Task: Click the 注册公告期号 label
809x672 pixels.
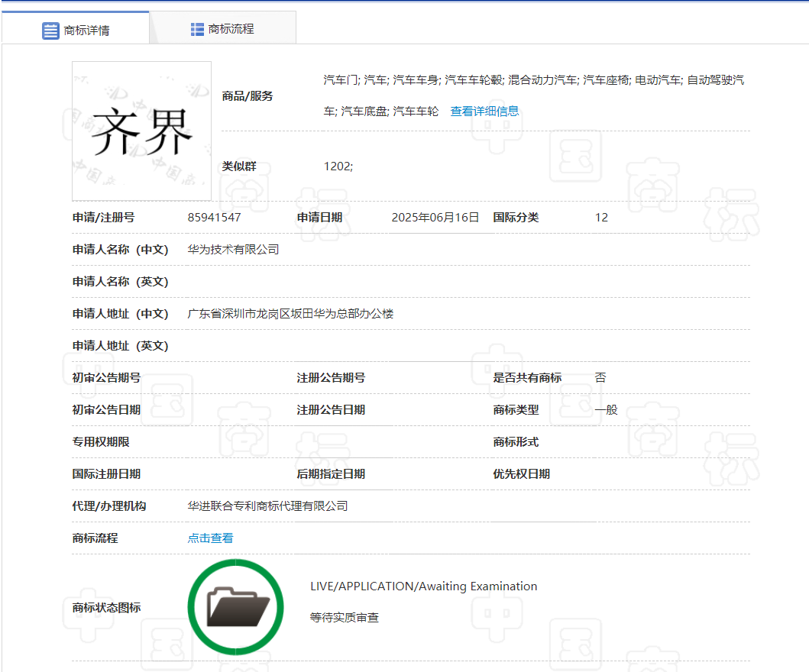Action: pos(331,377)
